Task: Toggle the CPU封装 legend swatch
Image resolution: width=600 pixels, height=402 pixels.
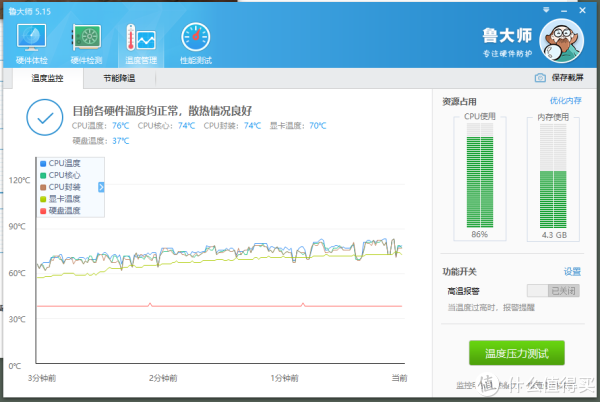Action: [x=43, y=187]
